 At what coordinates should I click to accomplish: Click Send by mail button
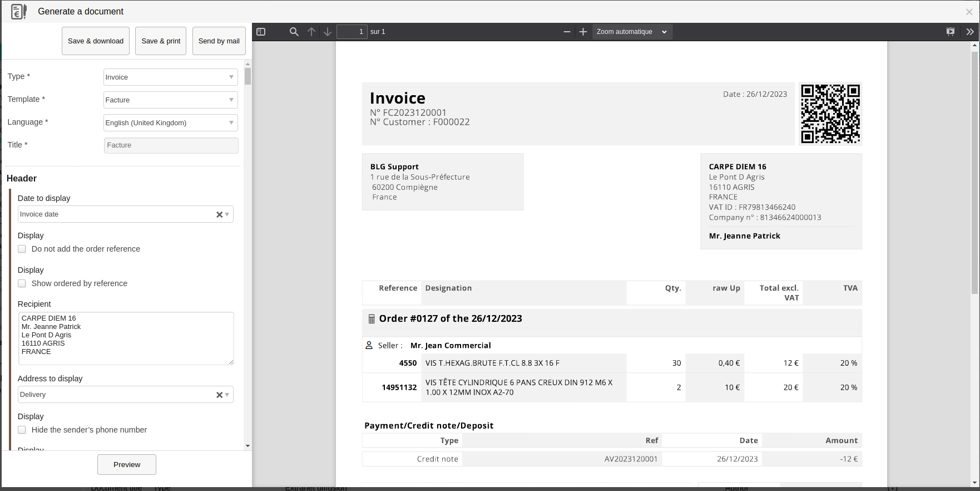coord(219,41)
